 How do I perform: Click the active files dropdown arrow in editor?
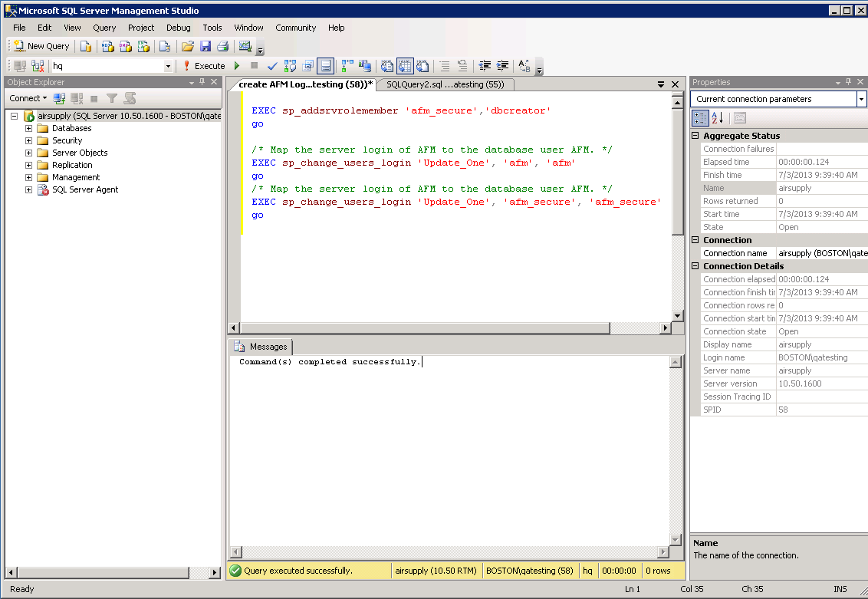[x=661, y=84]
